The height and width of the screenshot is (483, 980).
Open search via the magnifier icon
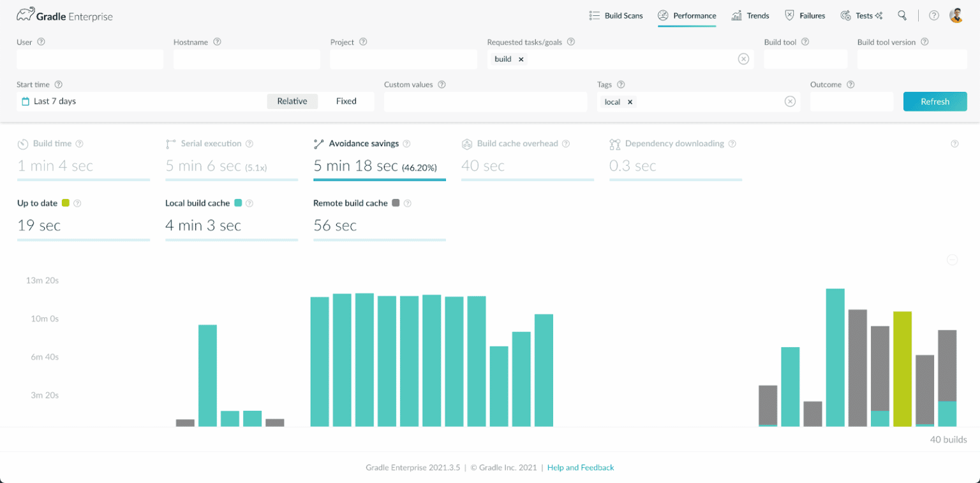coord(902,15)
